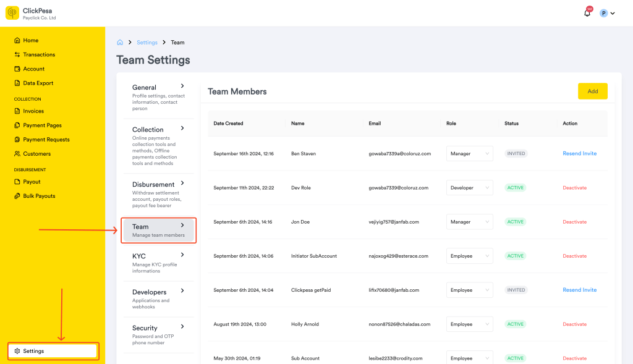Open Holly Arnold's role dropdown
The height and width of the screenshot is (364, 633).
[470, 324]
